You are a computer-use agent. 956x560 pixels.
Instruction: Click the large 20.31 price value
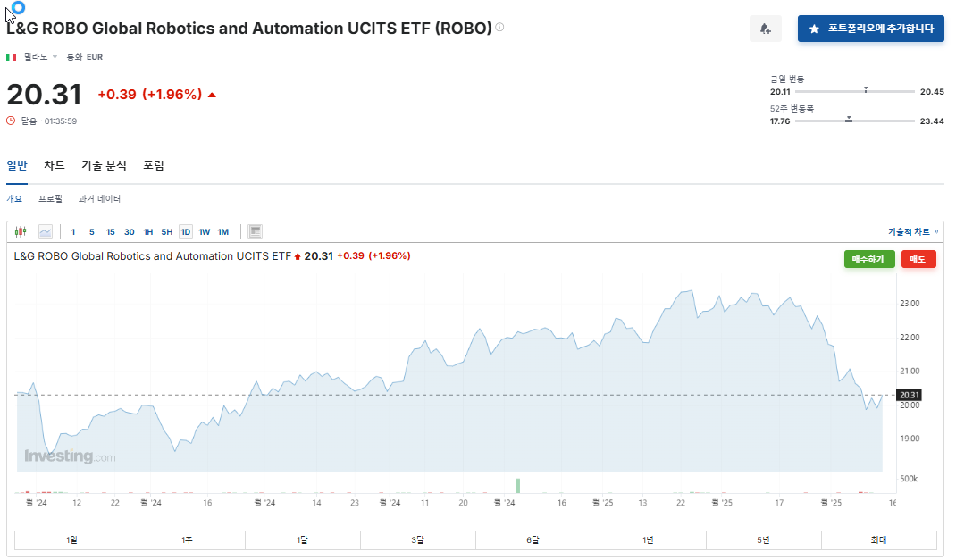44,95
